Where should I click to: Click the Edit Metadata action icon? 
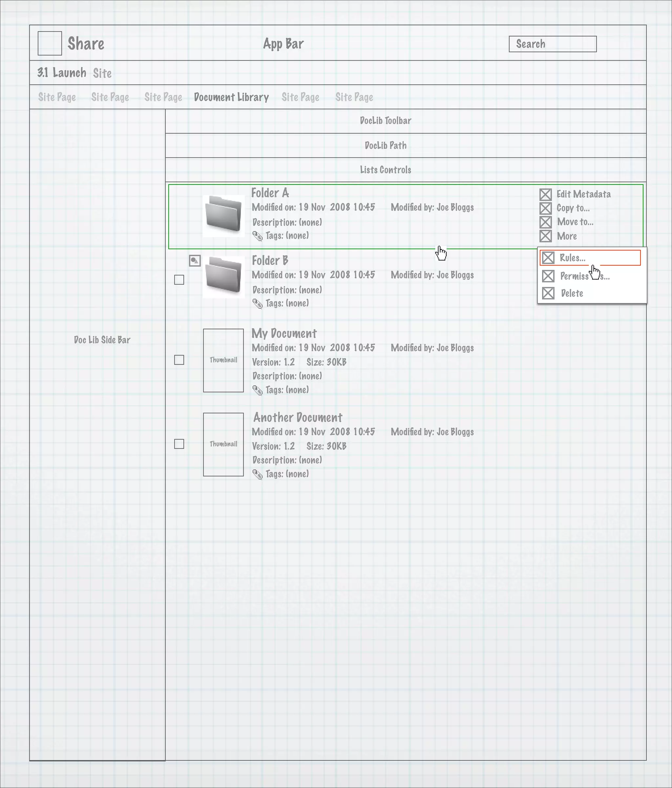click(x=545, y=195)
